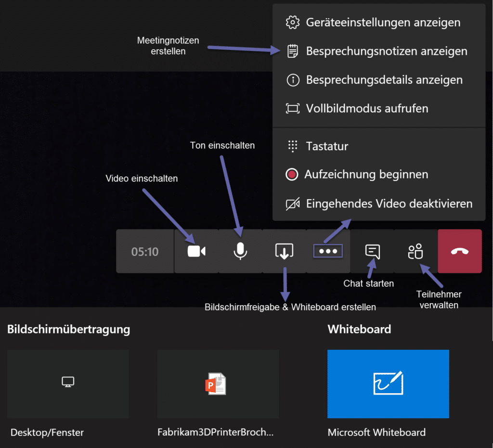Screen dimensions: 493x448
Task: Select Besprechungsnotizen anzeigen
Action: click(386, 51)
